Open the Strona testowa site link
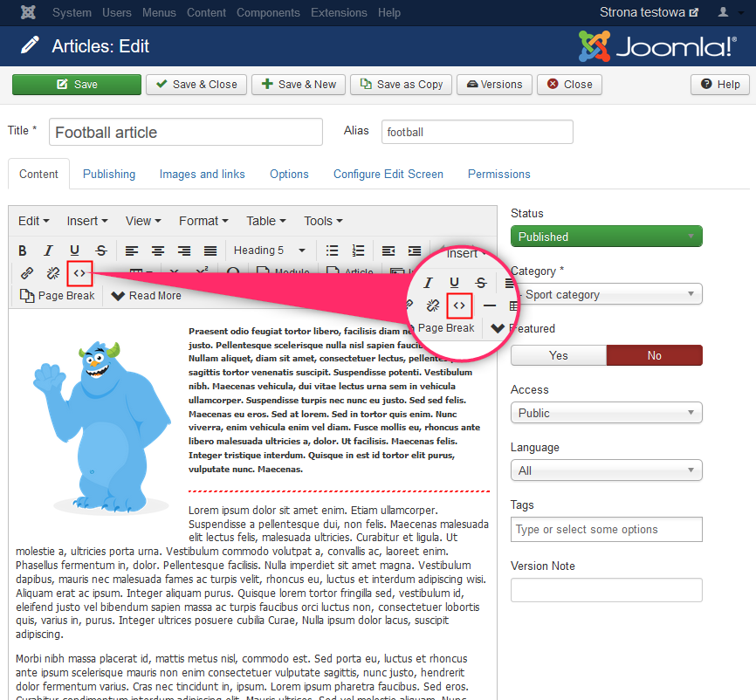756x700 pixels. 649,12
